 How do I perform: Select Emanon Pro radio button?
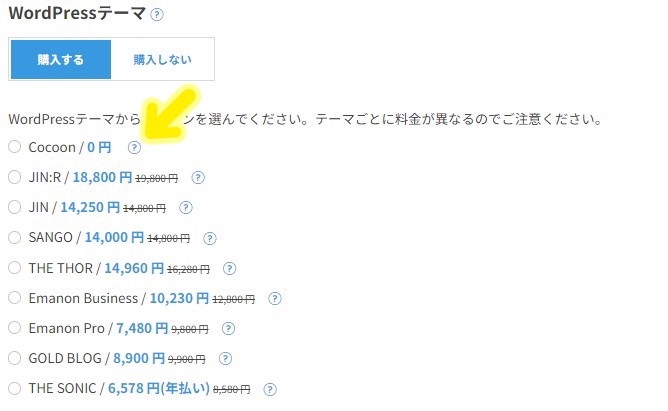point(14,328)
